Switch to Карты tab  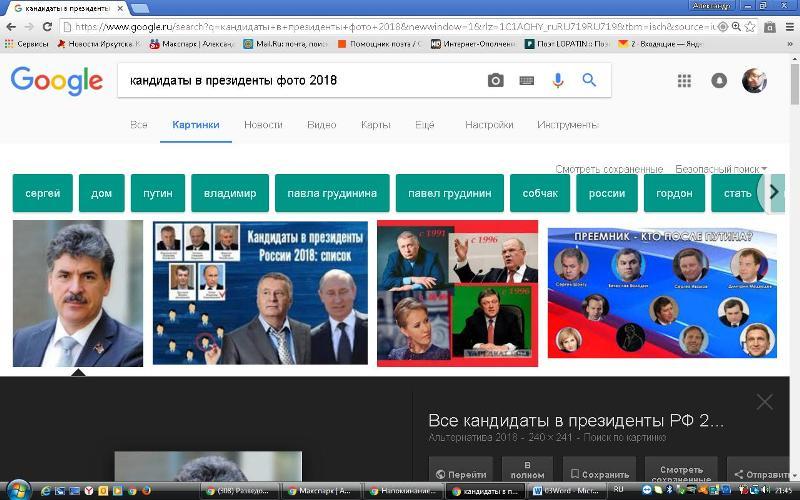click(376, 125)
